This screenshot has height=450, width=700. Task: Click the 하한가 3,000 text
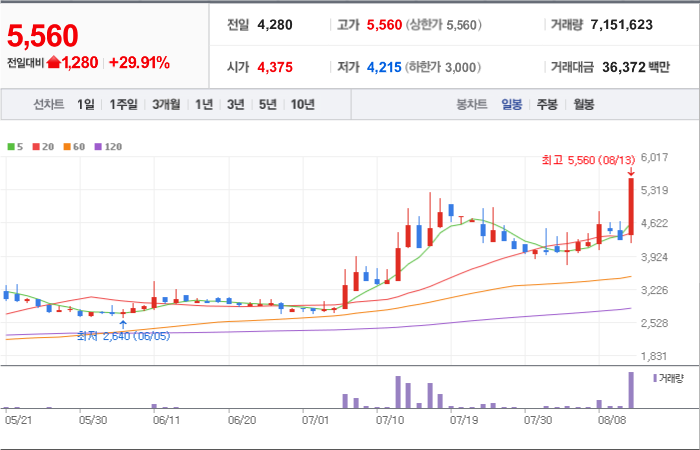pos(443,67)
